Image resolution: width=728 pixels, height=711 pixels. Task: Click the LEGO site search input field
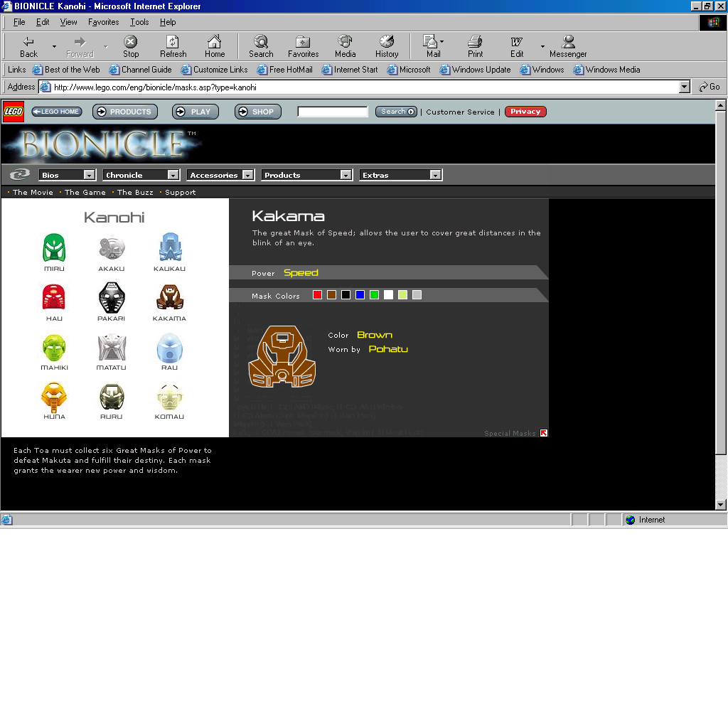[333, 112]
